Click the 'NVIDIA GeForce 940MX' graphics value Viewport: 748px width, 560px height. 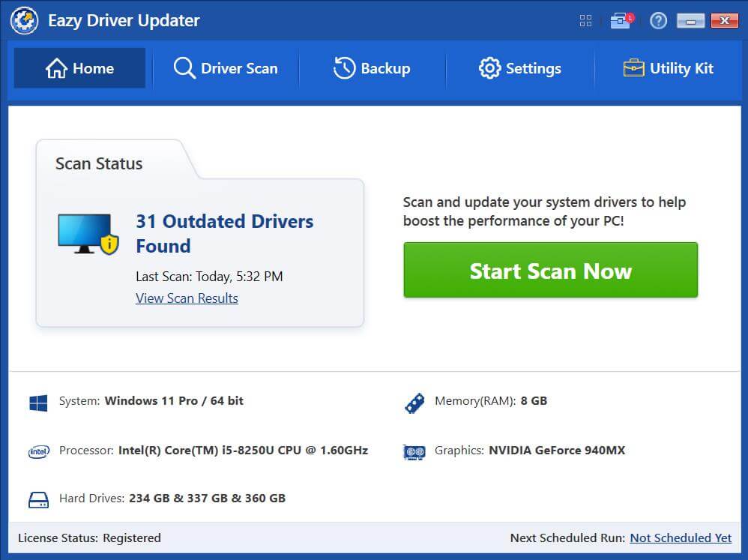pyautogui.click(x=557, y=451)
